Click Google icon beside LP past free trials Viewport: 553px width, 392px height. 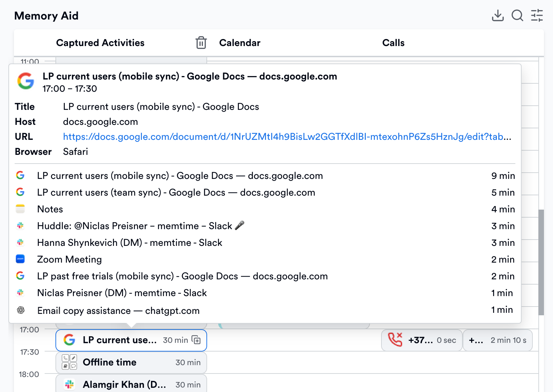point(20,276)
